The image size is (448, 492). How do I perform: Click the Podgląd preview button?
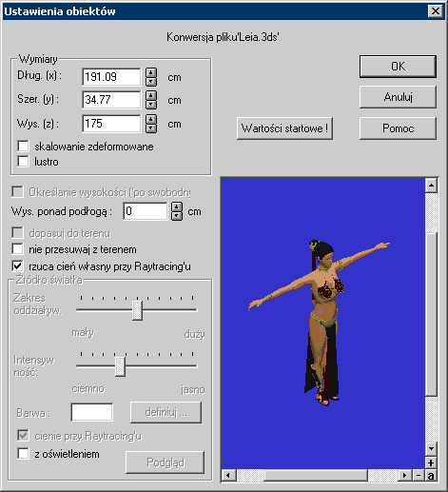165,462
